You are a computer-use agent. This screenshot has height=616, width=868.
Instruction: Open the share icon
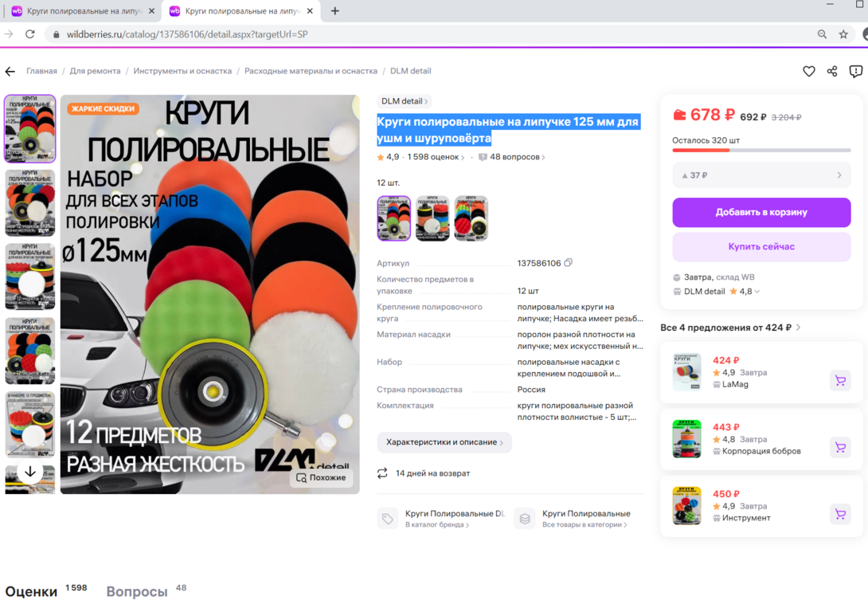click(832, 71)
